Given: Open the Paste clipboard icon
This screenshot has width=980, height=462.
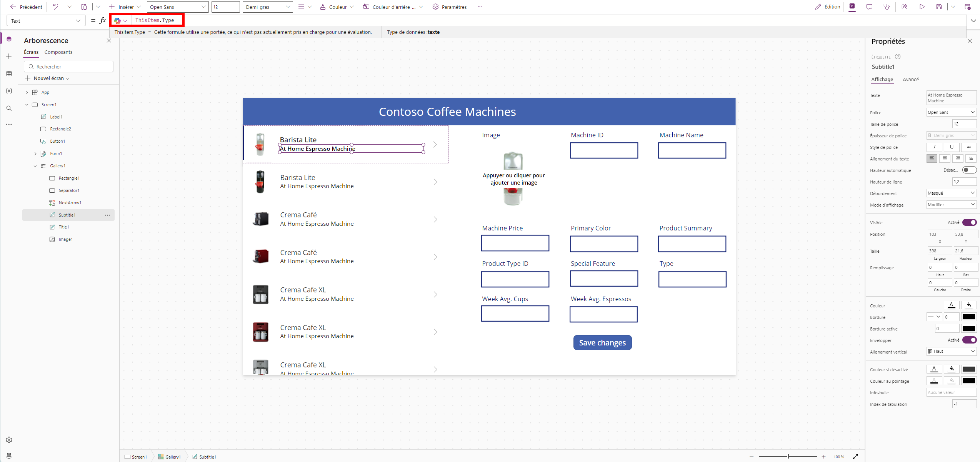Looking at the screenshot, I should pyautogui.click(x=84, y=7).
